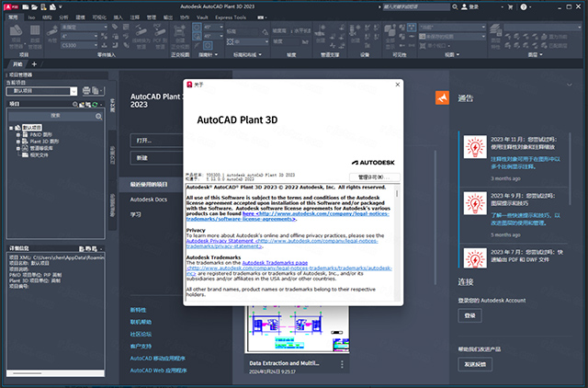Open the AutoCAD Web 应用程序 link
The image size is (588, 388).
[x=158, y=371]
